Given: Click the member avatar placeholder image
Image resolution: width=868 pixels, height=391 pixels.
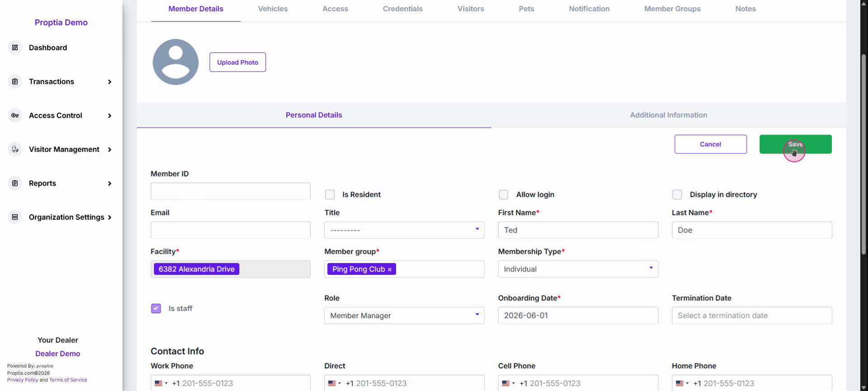Looking at the screenshot, I should tap(175, 62).
